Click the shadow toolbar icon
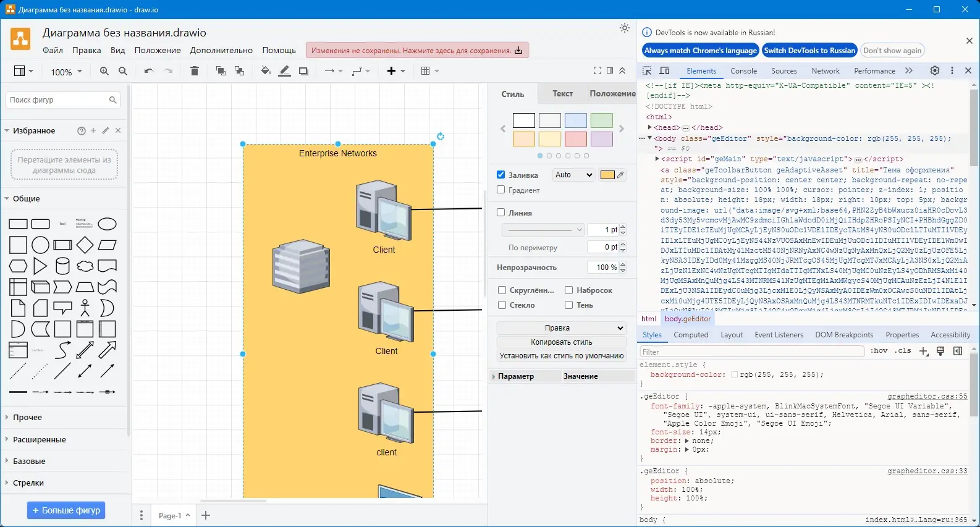The height and width of the screenshot is (527, 980). pos(303,71)
